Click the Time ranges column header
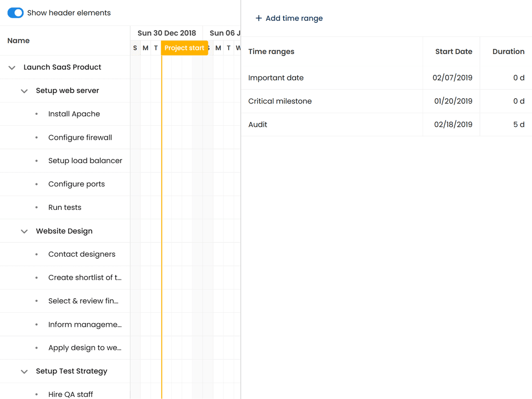This screenshot has width=532, height=399. click(x=271, y=51)
